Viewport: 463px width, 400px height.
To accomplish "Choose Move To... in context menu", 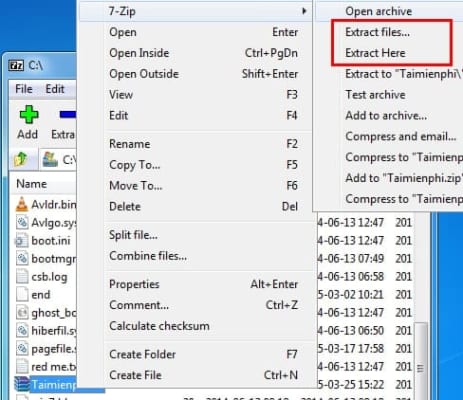I will tap(204, 185).
